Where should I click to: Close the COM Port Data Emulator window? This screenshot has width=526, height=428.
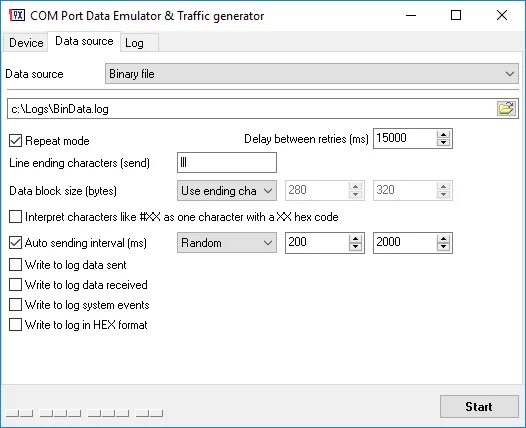click(x=502, y=15)
